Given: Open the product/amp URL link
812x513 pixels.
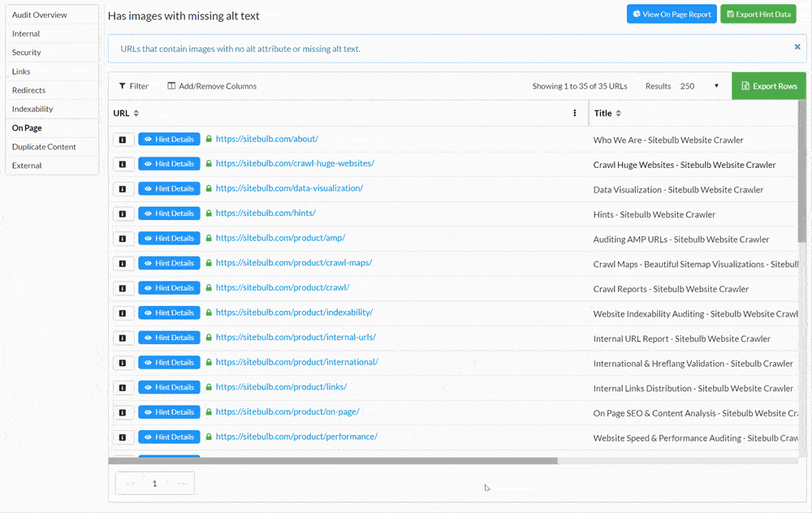Looking at the screenshot, I should pyautogui.click(x=280, y=238).
